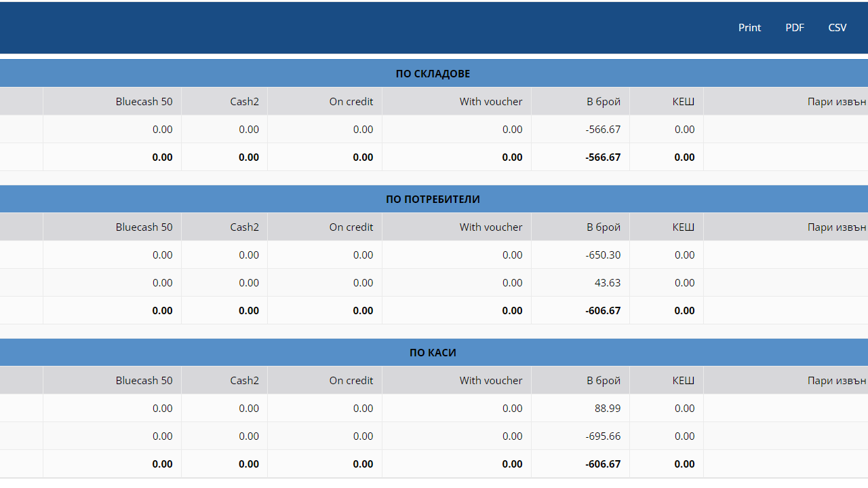
Task: Select the -695.66 value
Action: [x=603, y=436]
